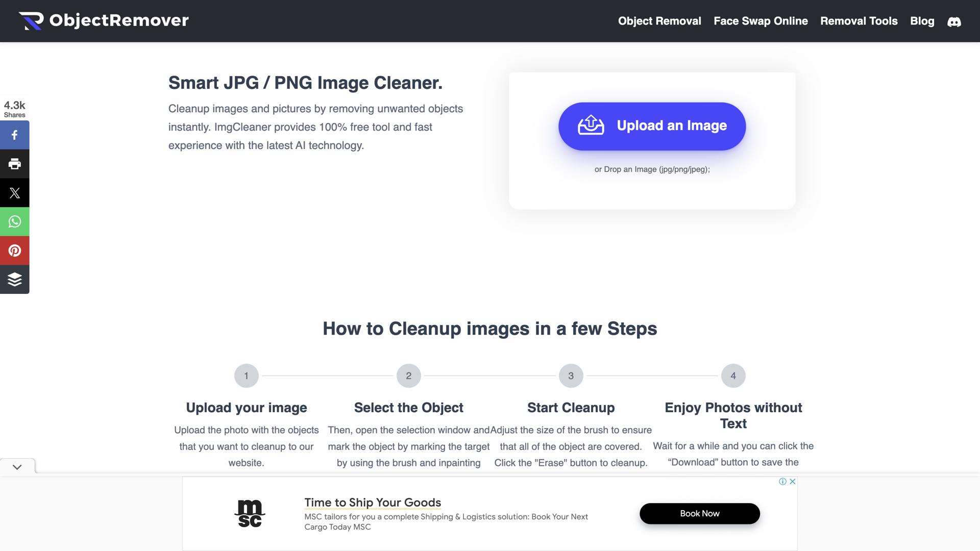The image size is (980, 551).
Task: Open the ObjectRemover home via the logo
Action: (104, 20)
